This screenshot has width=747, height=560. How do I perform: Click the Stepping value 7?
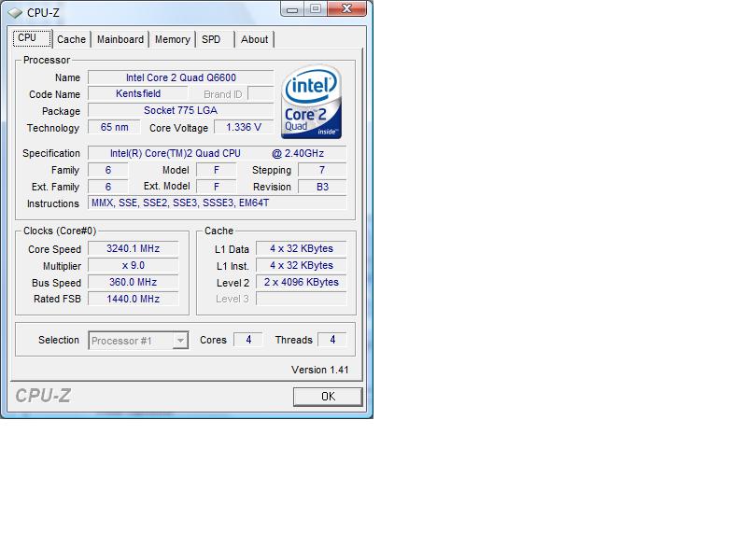pos(322,170)
